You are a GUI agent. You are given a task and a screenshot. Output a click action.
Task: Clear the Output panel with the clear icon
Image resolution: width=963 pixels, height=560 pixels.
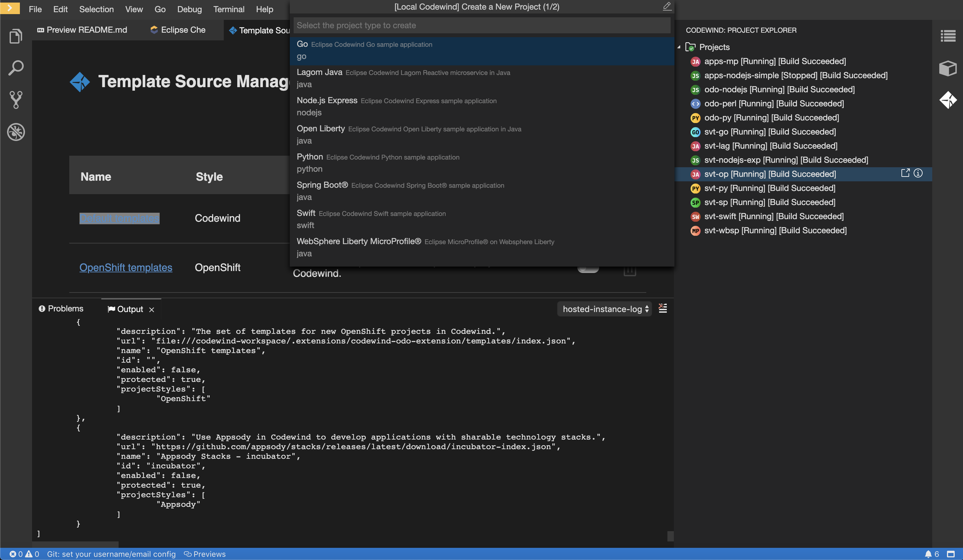point(663,308)
